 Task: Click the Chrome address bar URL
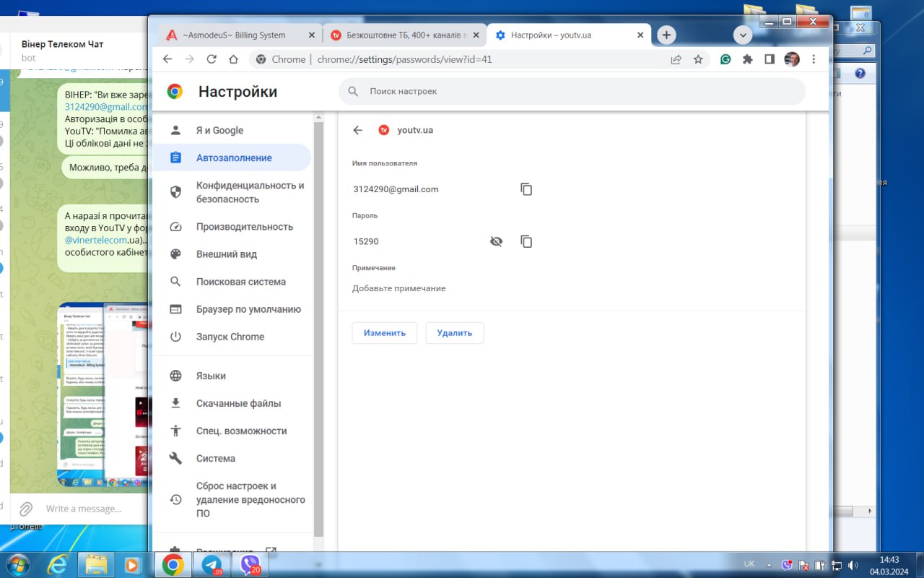pos(404,59)
